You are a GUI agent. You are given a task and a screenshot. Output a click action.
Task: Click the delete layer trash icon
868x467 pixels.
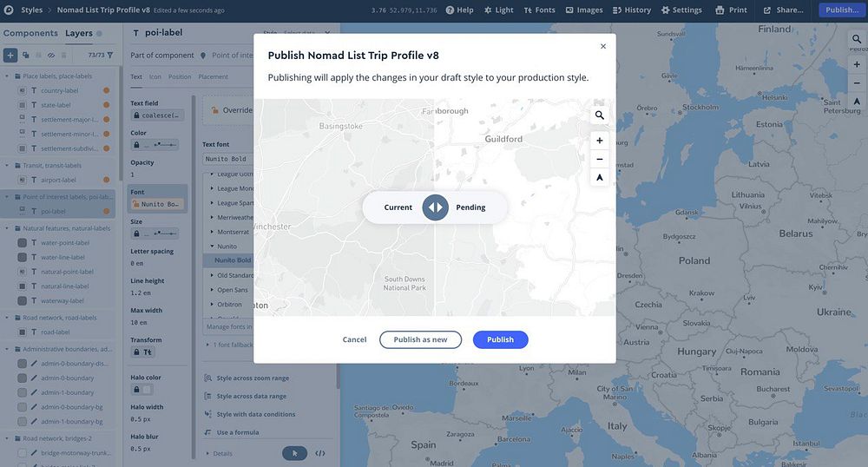pyautogui.click(x=63, y=55)
